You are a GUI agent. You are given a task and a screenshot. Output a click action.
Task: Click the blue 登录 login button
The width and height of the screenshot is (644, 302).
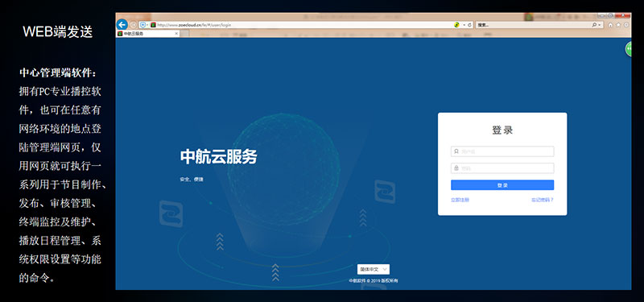click(x=502, y=185)
